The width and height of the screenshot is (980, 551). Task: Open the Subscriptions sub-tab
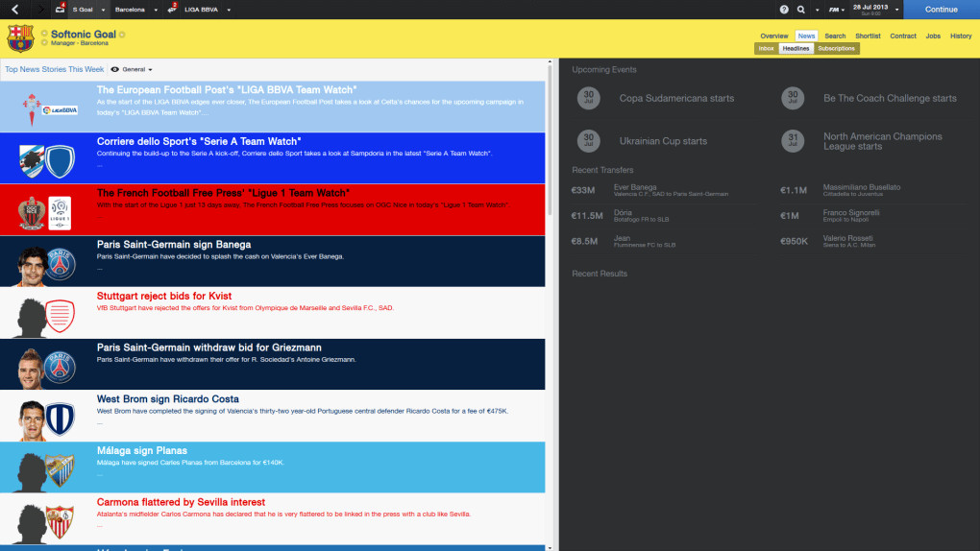pos(836,49)
